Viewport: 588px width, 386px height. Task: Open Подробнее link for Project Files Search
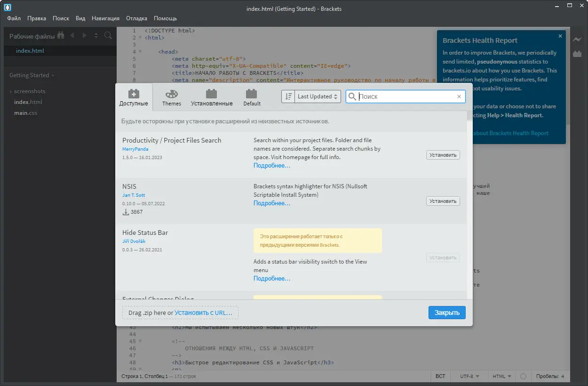click(x=272, y=166)
